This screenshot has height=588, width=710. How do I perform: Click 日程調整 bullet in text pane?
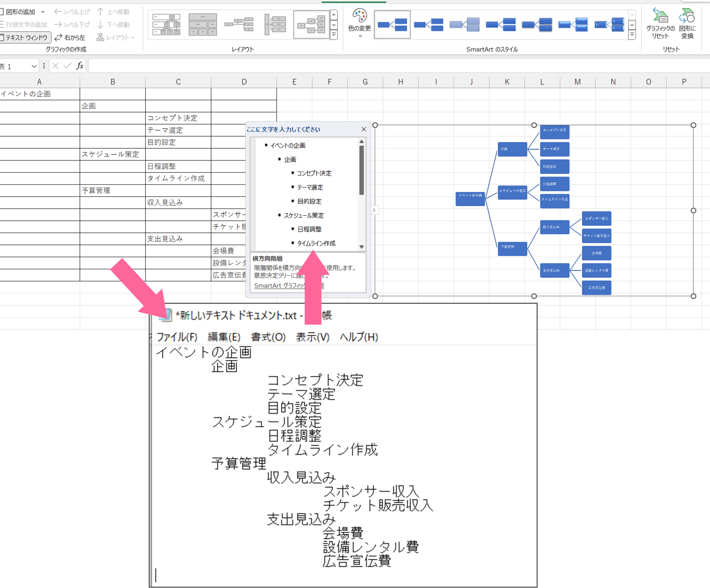pos(309,229)
